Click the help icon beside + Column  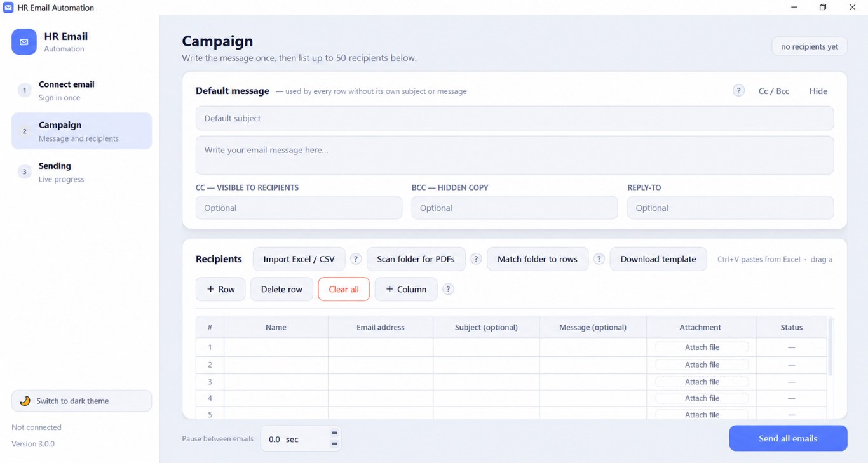tap(448, 289)
